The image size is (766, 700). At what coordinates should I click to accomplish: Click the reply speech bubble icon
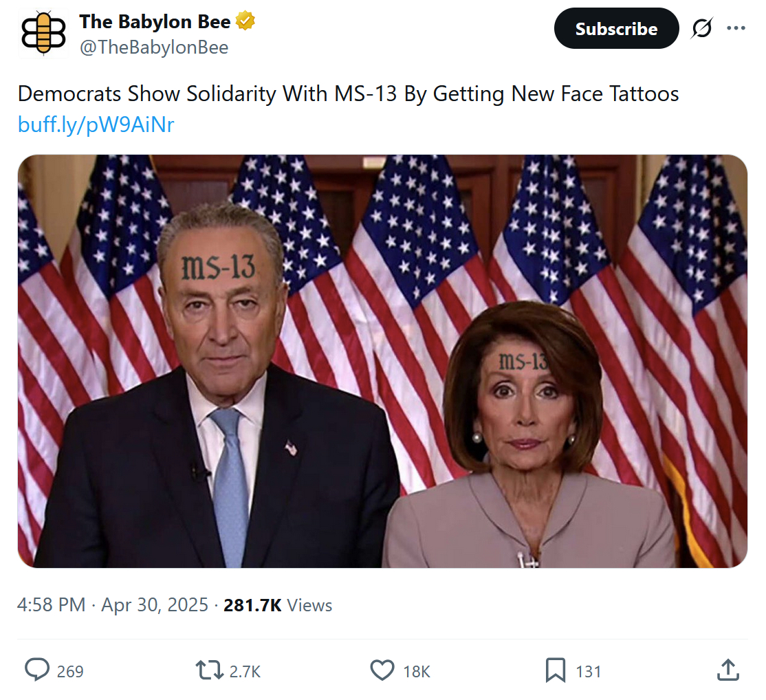[37, 670]
